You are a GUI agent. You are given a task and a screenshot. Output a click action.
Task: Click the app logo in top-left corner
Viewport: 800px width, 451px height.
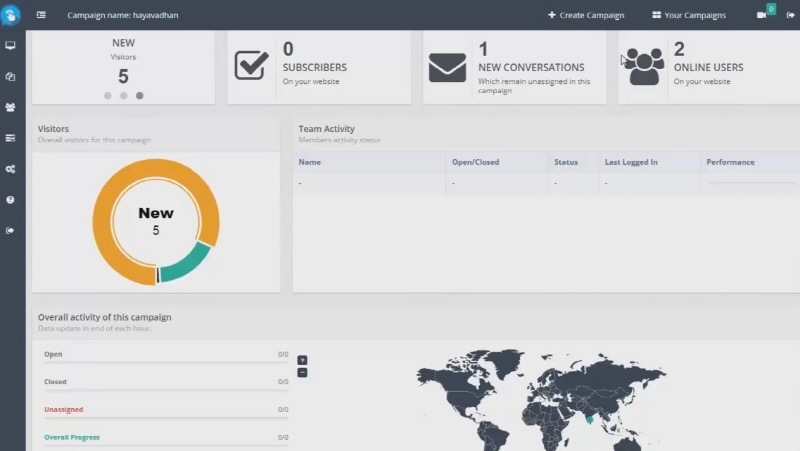(x=10, y=14)
